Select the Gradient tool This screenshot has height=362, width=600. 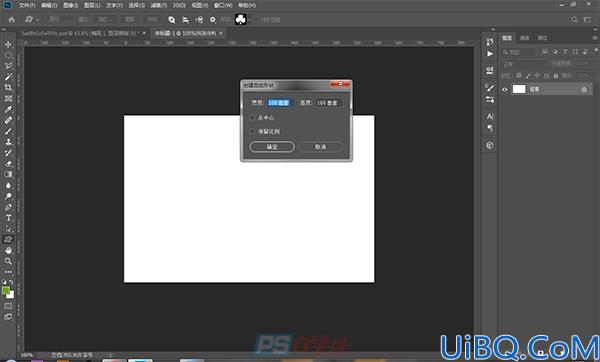click(8, 174)
